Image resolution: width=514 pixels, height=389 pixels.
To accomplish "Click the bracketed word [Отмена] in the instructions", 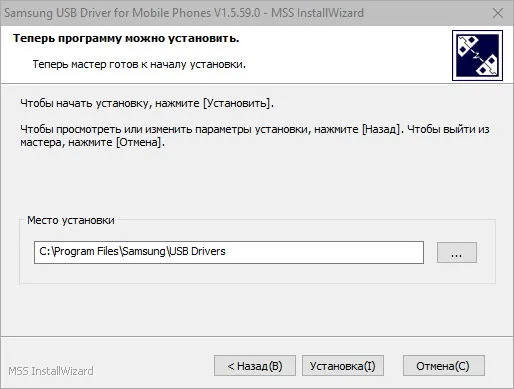I will (x=139, y=142).
